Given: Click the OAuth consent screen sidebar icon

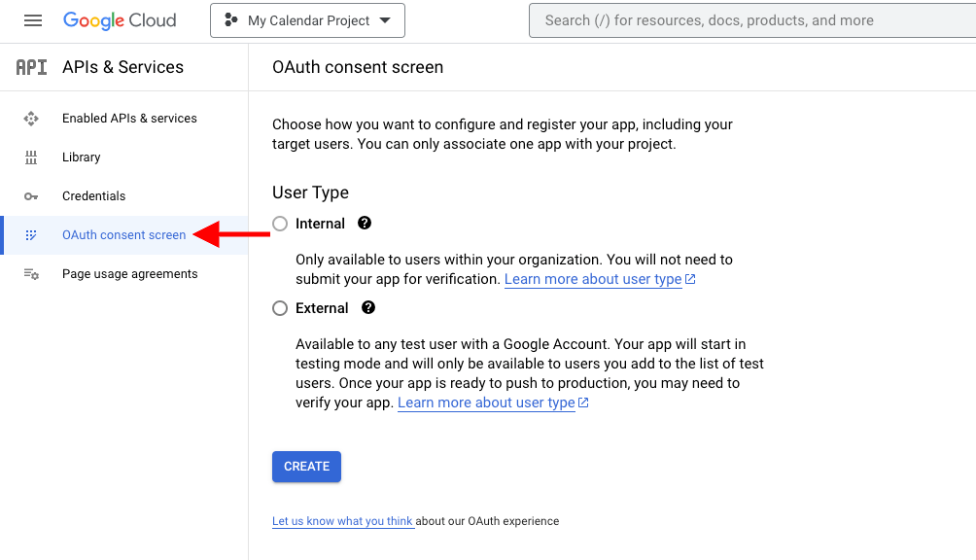Looking at the screenshot, I should coord(31,235).
